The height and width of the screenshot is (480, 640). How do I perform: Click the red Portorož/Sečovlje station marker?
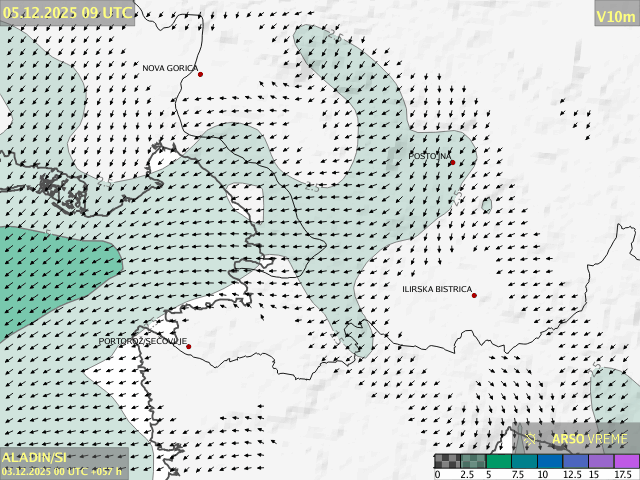click(x=188, y=346)
